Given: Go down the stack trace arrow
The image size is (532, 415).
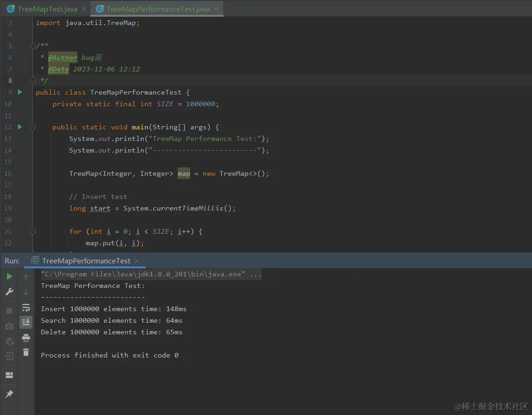Looking at the screenshot, I should click(26, 292).
